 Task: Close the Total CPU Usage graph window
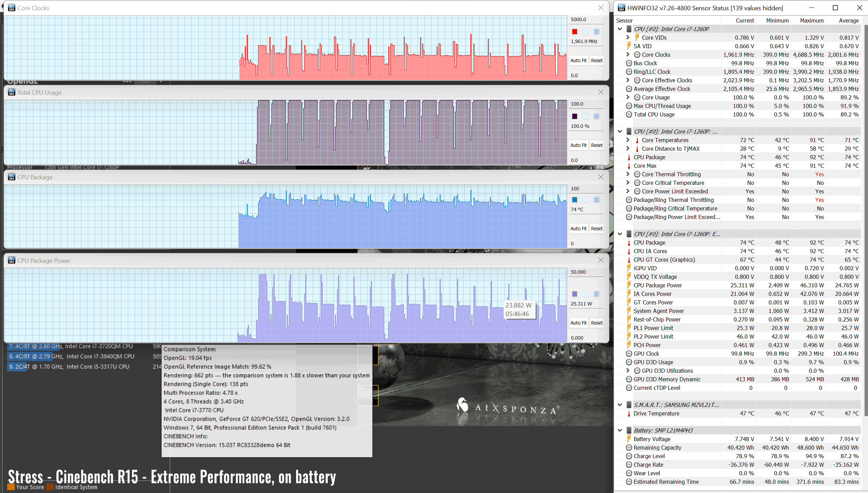pos(601,92)
